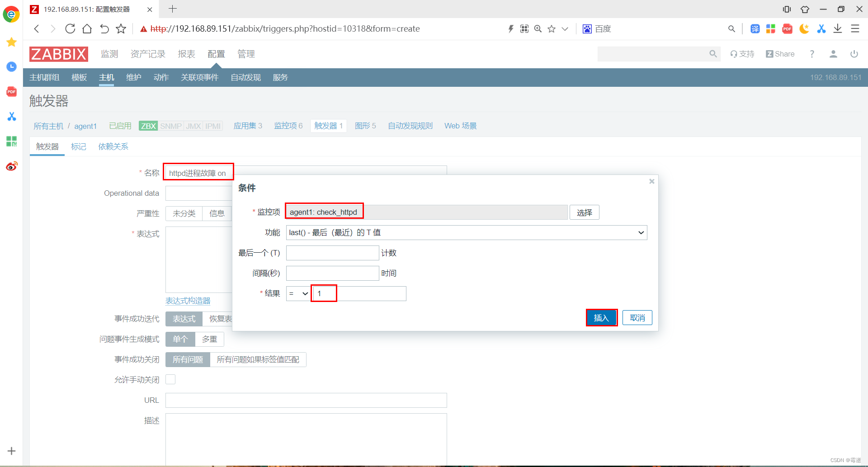
Task: Open the colorful grid extension icon in toolbar
Action: pyautogui.click(x=771, y=29)
